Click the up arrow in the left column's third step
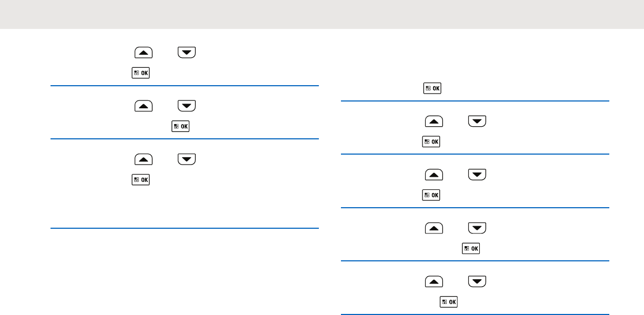The width and height of the screenshot is (644, 315). (x=144, y=159)
